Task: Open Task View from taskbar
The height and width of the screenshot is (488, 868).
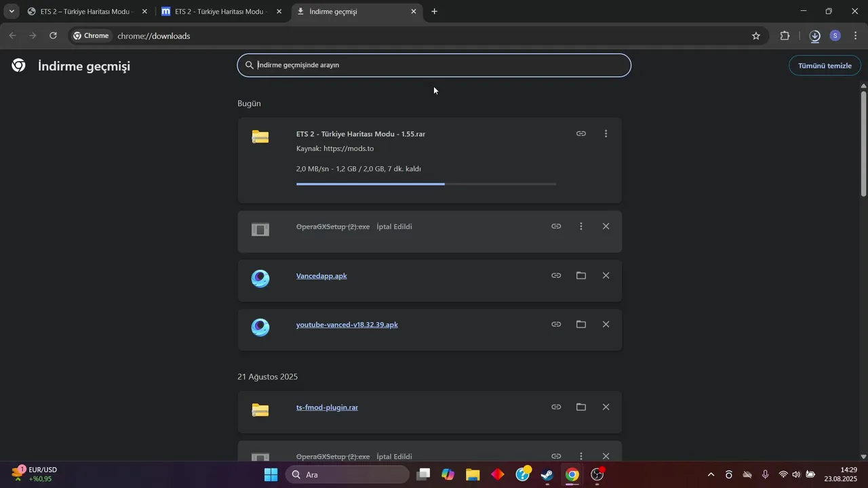Action: pyautogui.click(x=423, y=474)
